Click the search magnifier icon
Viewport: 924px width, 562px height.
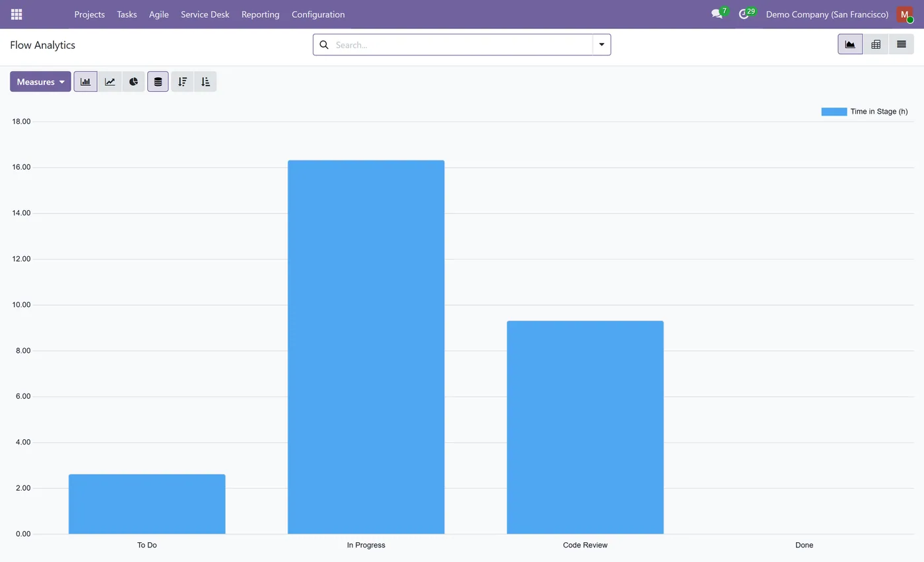tap(323, 45)
